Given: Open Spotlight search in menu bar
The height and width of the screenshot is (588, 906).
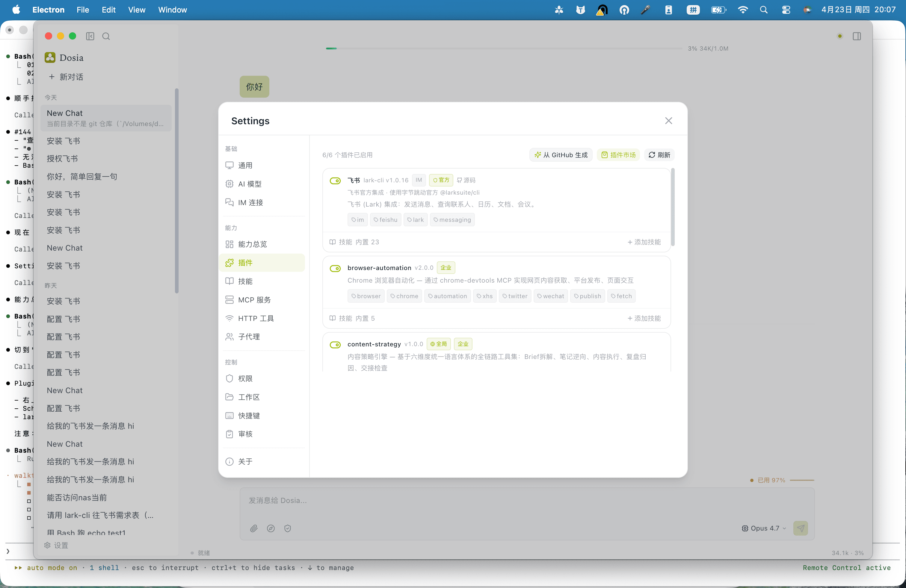Looking at the screenshot, I should [x=764, y=10].
